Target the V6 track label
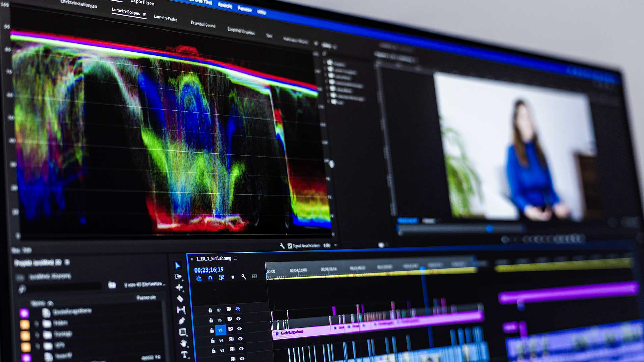 [220, 320]
